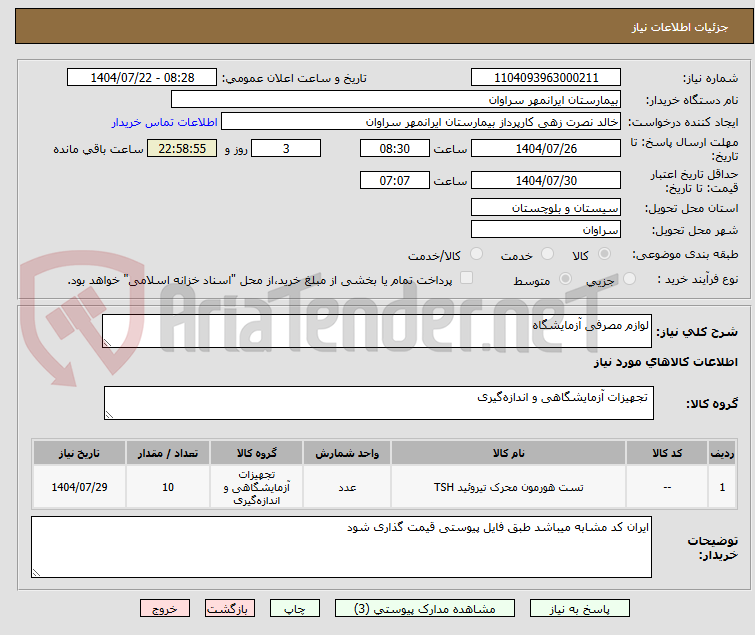Click the خروج exit button
This screenshot has height=635, width=755.
click(x=165, y=609)
